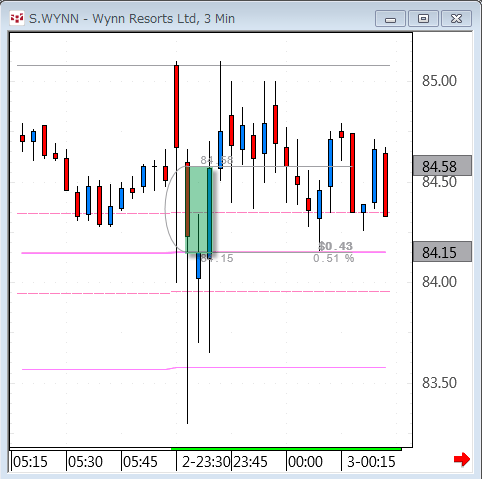The height and width of the screenshot is (479, 482).
Task: Click the 3-00:15 time axis label
Action: coord(371,462)
